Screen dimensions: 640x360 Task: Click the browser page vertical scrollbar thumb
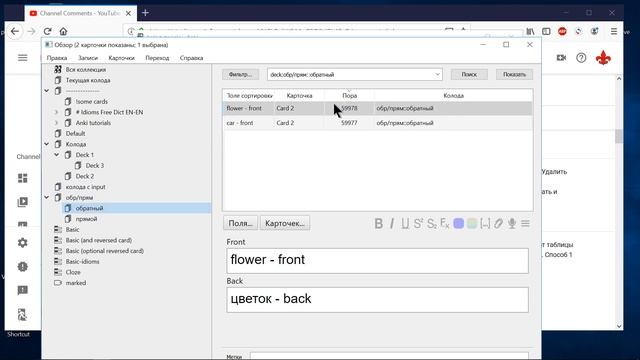[x=619, y=136]
